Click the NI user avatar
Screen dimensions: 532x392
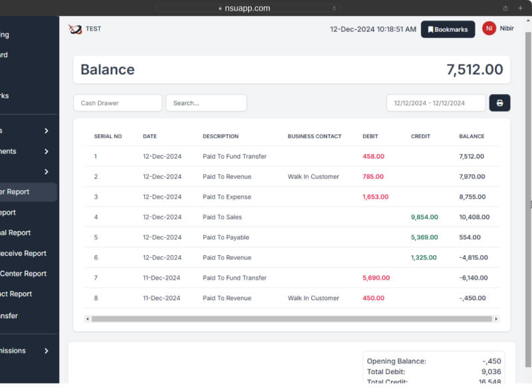point(489,29)
